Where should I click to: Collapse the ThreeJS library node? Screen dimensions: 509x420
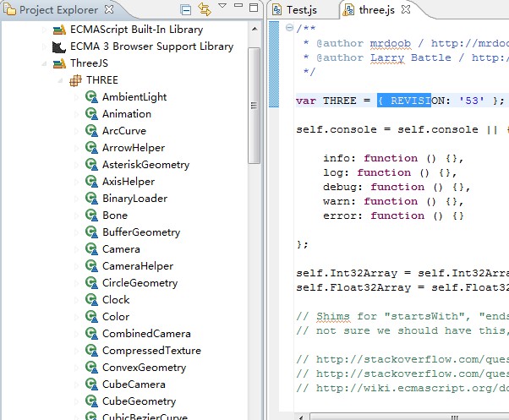[x=44, y=63]
